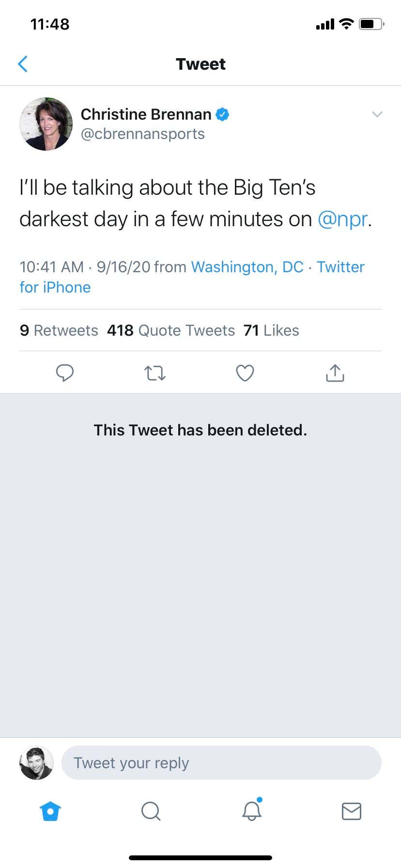Open the Washington, DC location link
The height and width of the screenshot is (868, 401).
247,267
